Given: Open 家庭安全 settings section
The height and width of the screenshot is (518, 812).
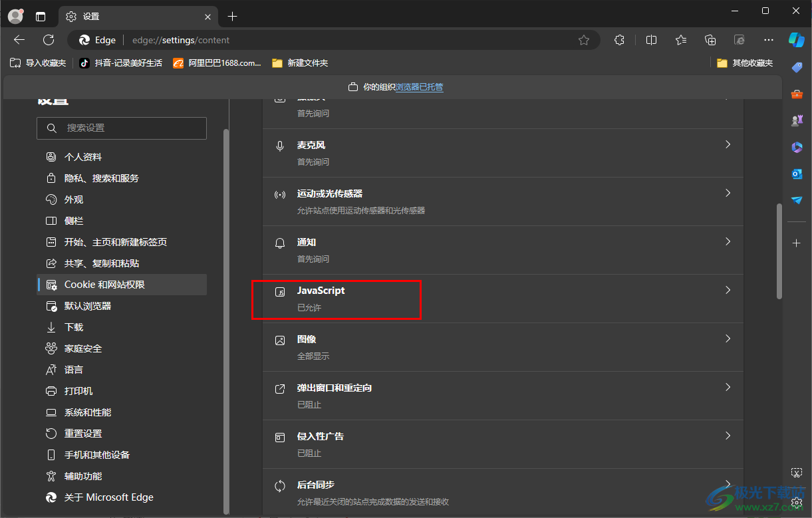Looking at the screenshot, I should 122,348.
